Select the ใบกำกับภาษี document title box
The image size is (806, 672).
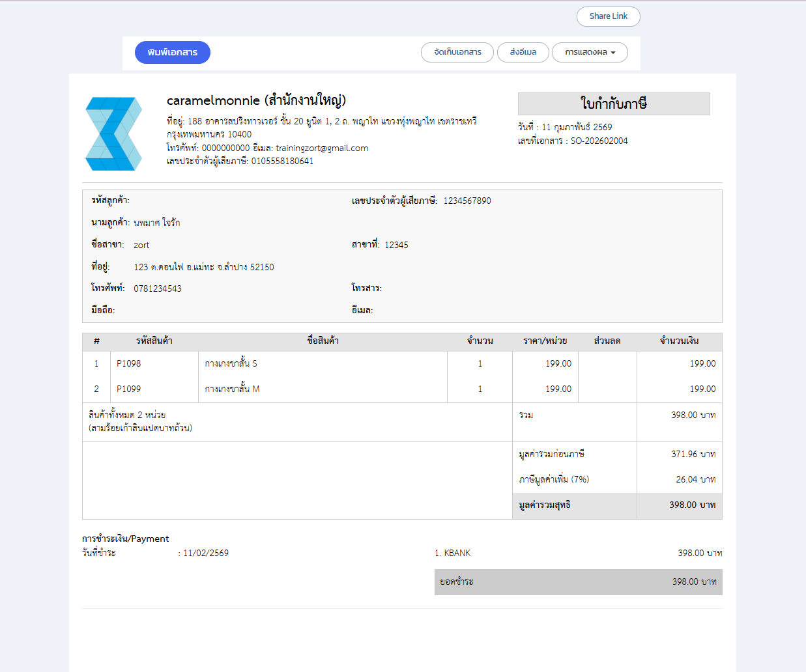(x=613, y=104)
